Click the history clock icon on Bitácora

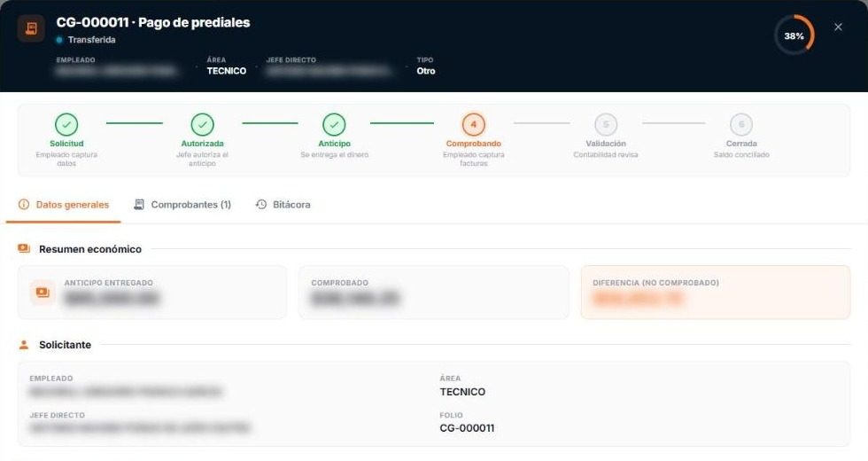261,205
